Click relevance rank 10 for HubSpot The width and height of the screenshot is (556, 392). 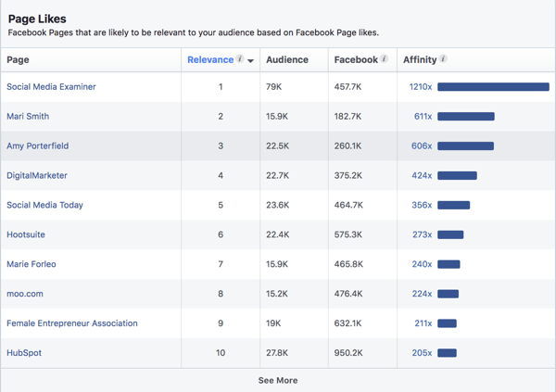pyautogui.click(x=221, y=353)
